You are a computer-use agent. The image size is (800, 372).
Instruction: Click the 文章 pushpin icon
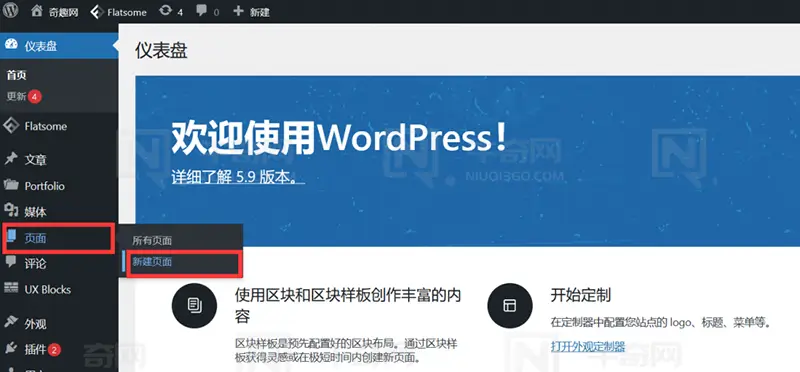point(11,159)
